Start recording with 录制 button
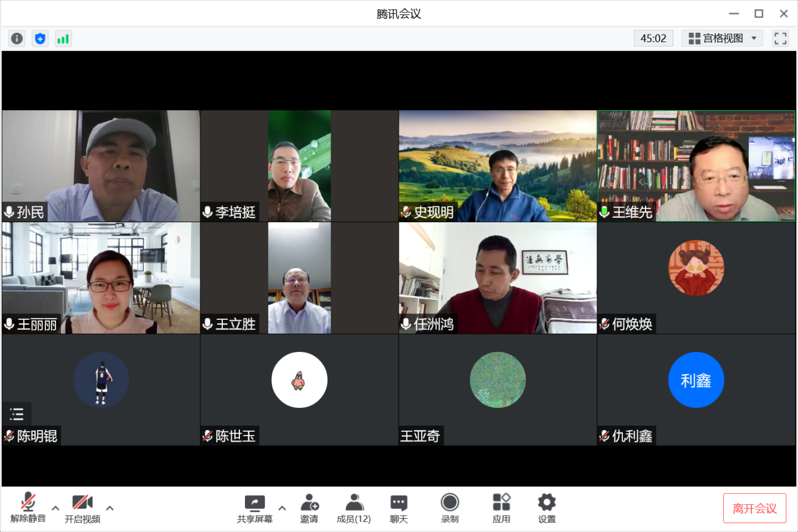This screenshot has width=798, height=532. (450, 508)
